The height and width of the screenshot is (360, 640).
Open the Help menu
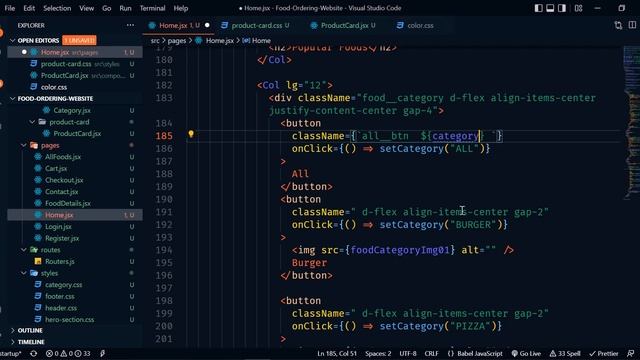click(x=180, y=8)
